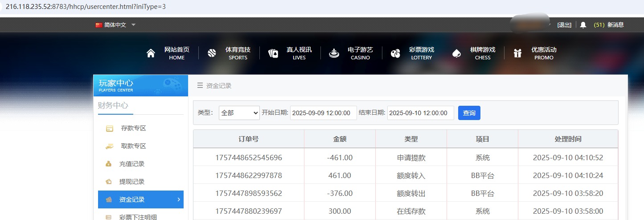The height and width of the screenshot is (220, 644).
Task: Click the hamburger icon beside 资金记录 header
Action: [200, 86]
